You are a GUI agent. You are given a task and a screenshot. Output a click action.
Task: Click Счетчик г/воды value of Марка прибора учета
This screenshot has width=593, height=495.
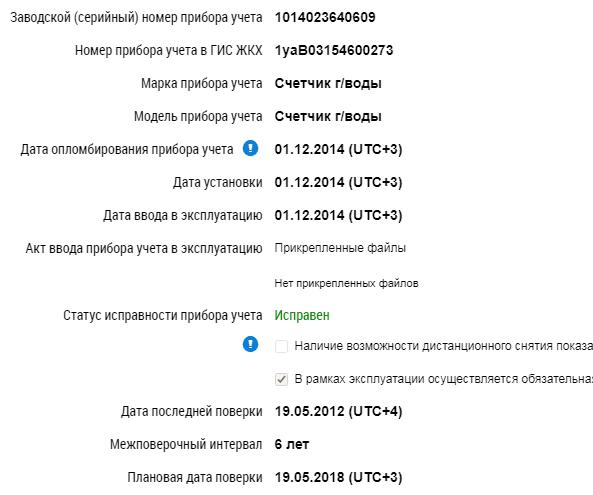pyautogui.click(x=328, y=83)
